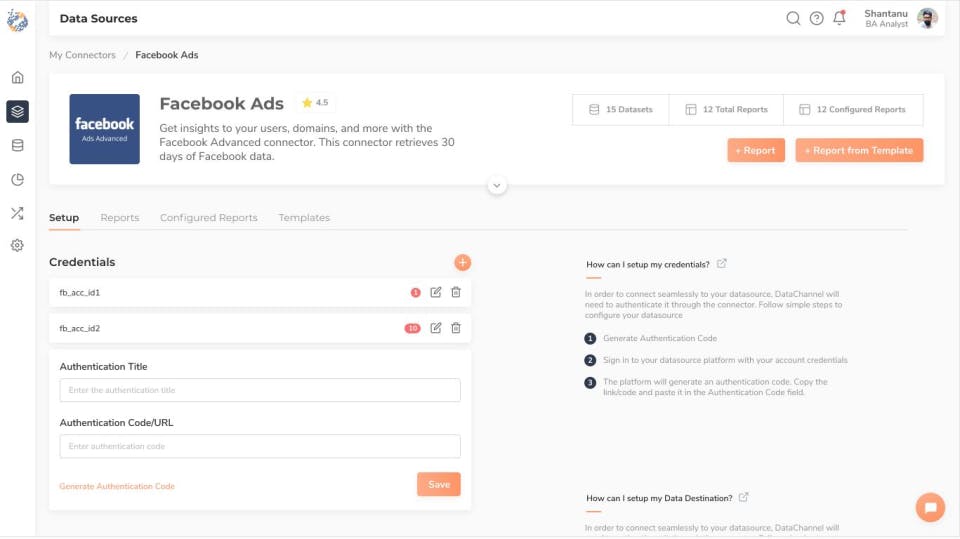Open the home icon in sidebar
This screenshot has height=539, width=960.
coord(17,78)
